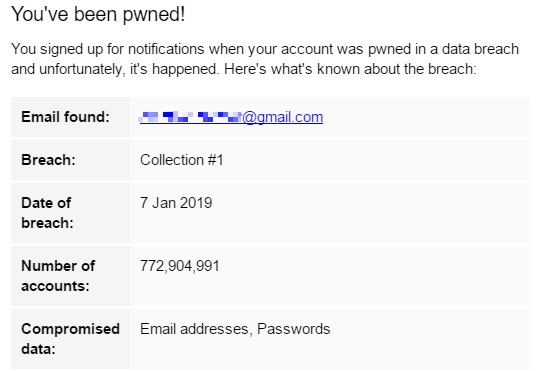The height and width of the screenshot is (371, 537).
Task: Click the "Breach:" label cell
Action: (71, 160)
